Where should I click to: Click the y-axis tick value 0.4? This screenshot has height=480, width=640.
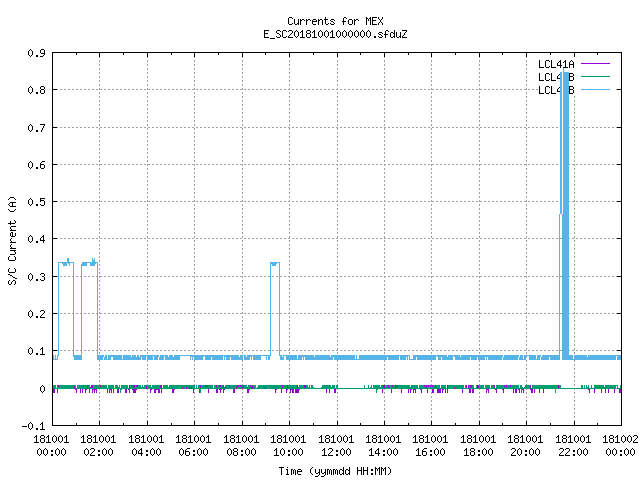pyautogui.click(x=36, y=239)
